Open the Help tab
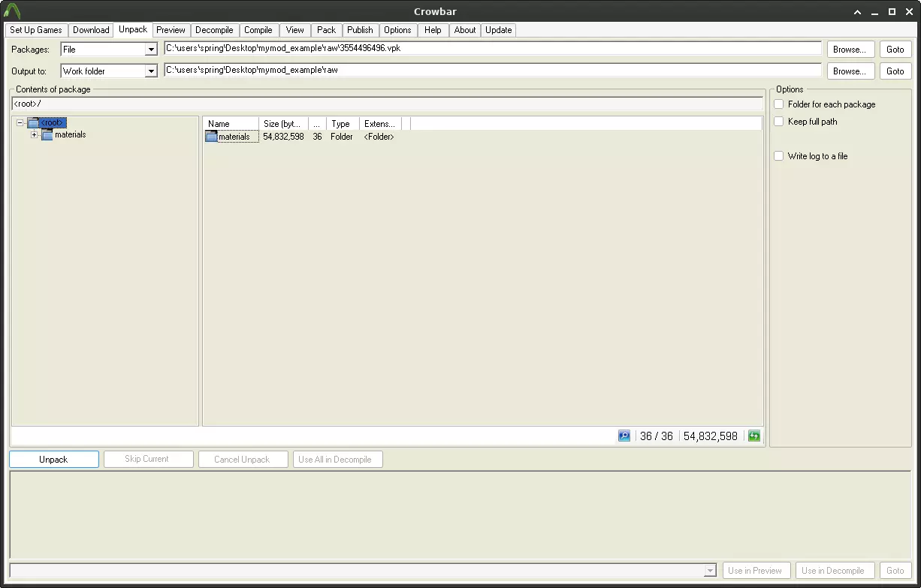The width and height of the screenshot is (921, 588). [433, 30]
